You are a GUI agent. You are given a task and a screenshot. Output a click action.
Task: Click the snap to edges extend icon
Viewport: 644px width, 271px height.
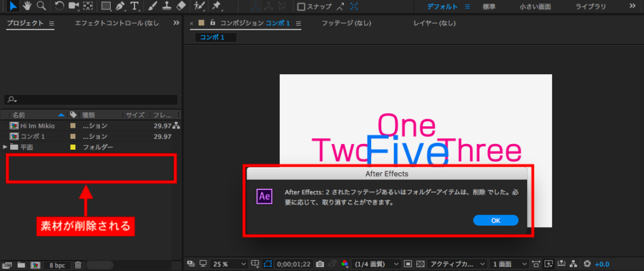[340, 6]
